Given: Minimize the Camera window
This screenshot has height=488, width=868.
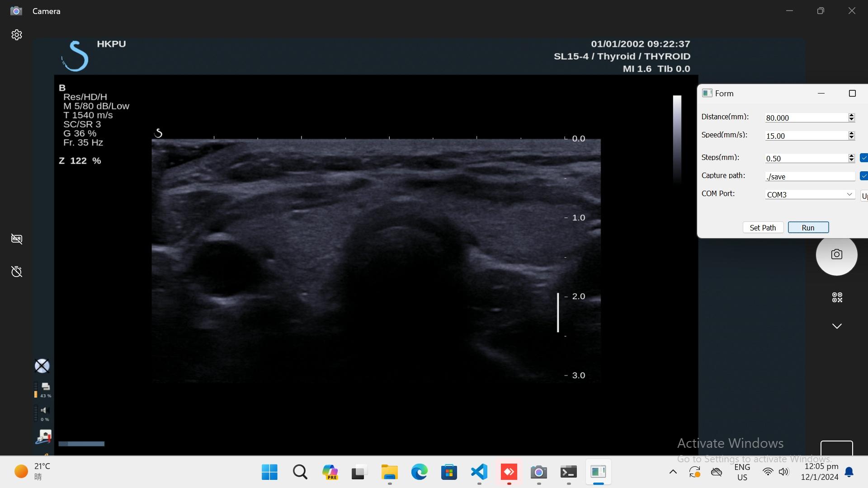Looking at the screenshot, I should pyautogui.click(x=790, y=11).
